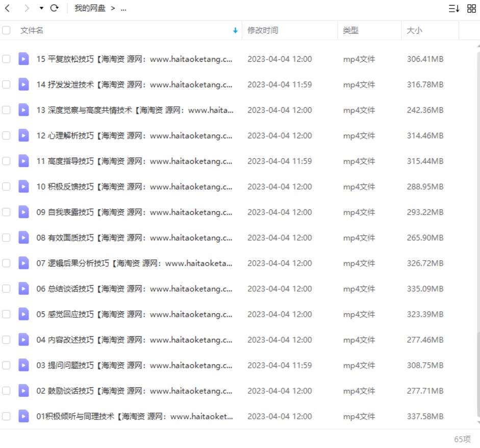The width and height of the screenshot is (480, 448).
Task: Check the box for 12 心理解析技巧
Action: tap(6, 135)
